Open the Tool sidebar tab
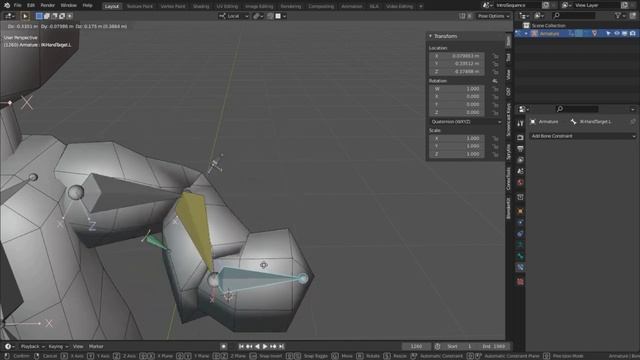The image size is (640, 360). pos(509,57)
